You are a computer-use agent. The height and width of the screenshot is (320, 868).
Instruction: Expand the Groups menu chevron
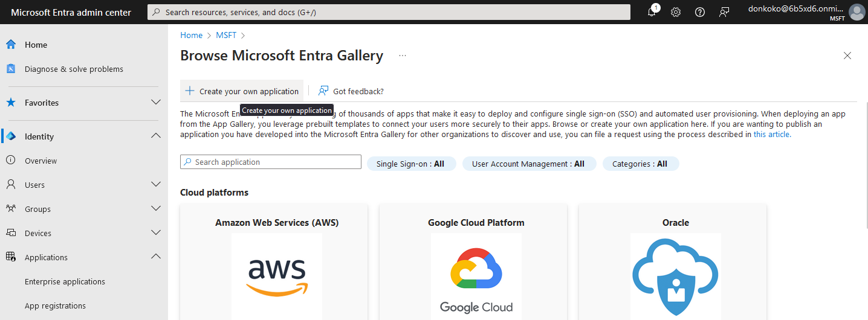156,209
